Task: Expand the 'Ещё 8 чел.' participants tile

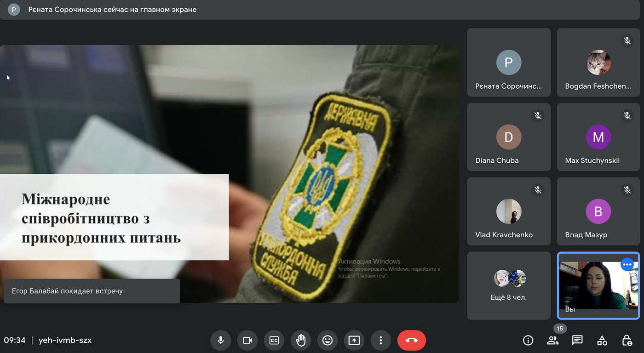Action: pos(508,285)
